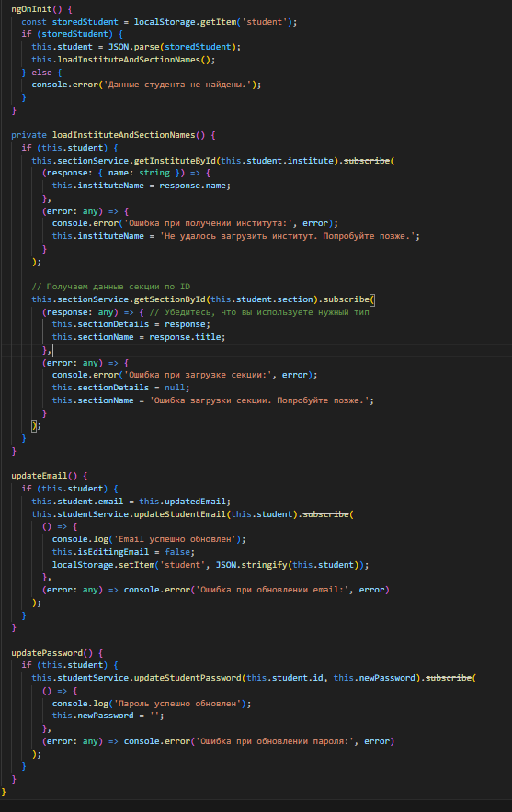Click struck-through subscribe after updateStudentEmail
This screenshot has height=812, width=512.
click(325, 514)
